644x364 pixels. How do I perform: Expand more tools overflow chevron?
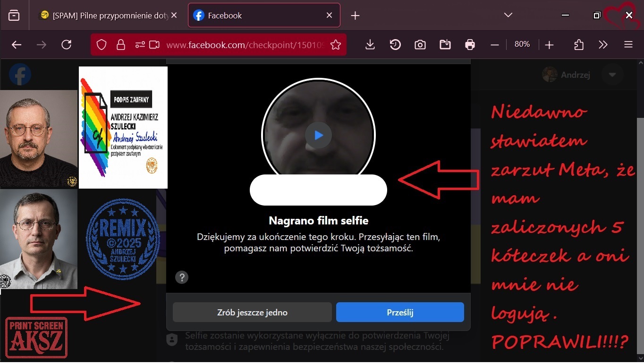pos(603,45)
